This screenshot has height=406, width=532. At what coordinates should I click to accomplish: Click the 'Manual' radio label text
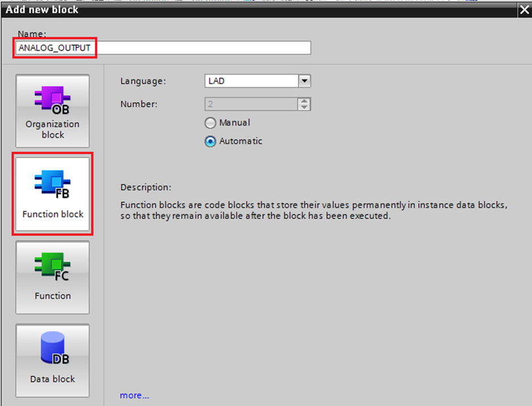pos(234,123)
